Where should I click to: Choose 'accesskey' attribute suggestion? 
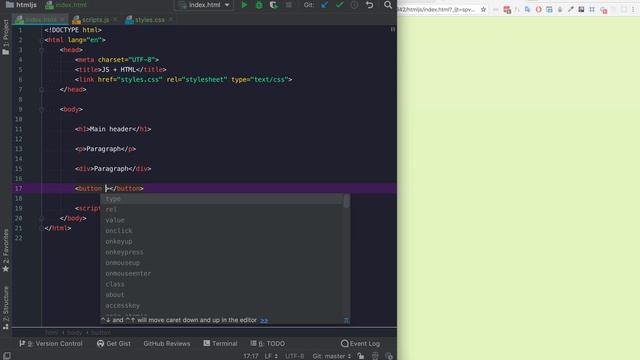[222, 305]
